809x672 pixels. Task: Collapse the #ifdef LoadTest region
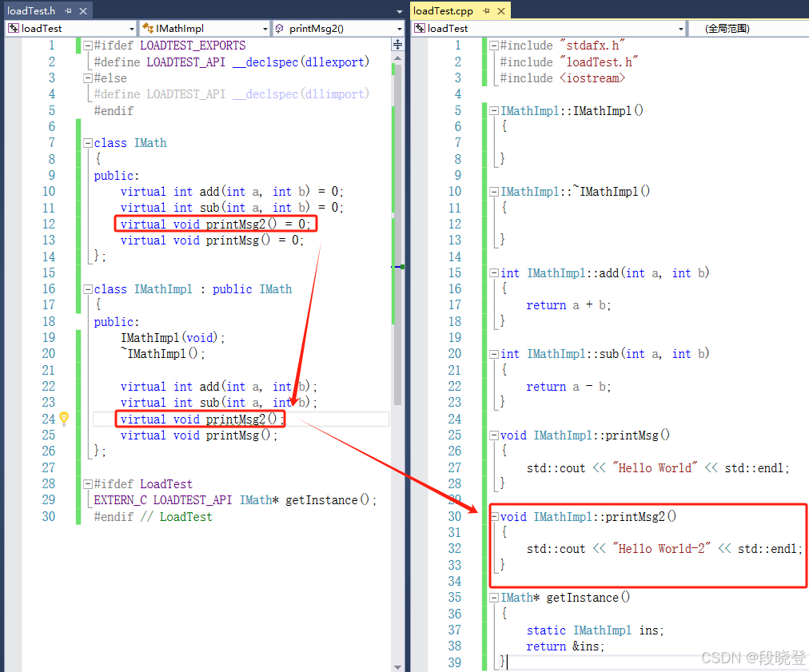(x=88, y=484)
